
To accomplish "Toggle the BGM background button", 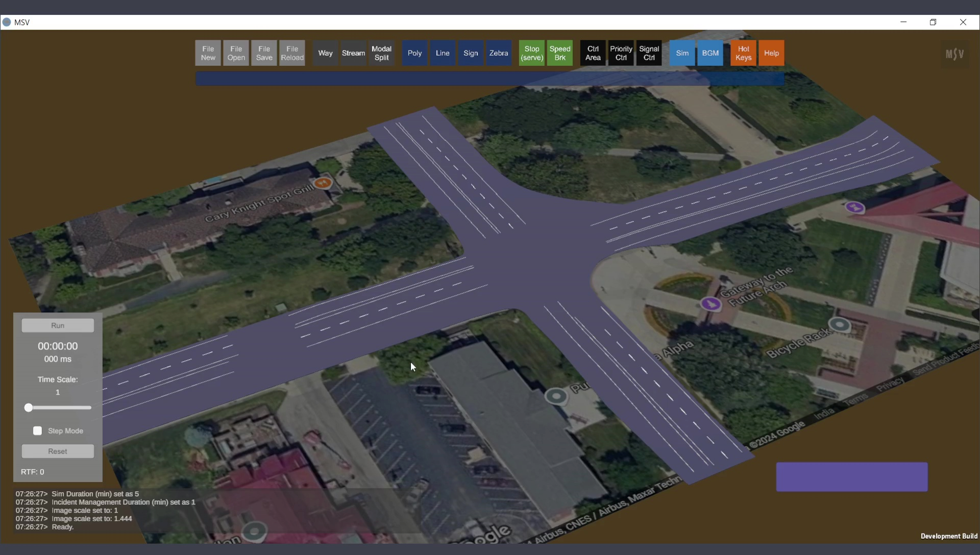I will 710,53.
